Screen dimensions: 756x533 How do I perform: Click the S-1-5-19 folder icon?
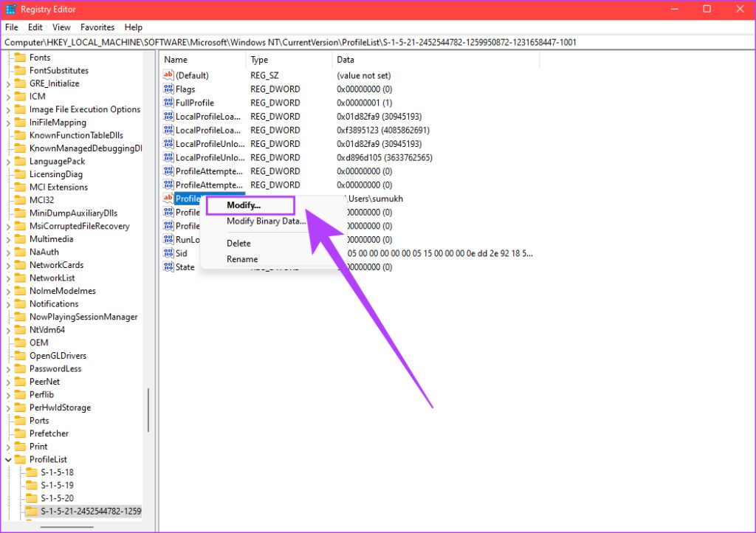point(31,485)
